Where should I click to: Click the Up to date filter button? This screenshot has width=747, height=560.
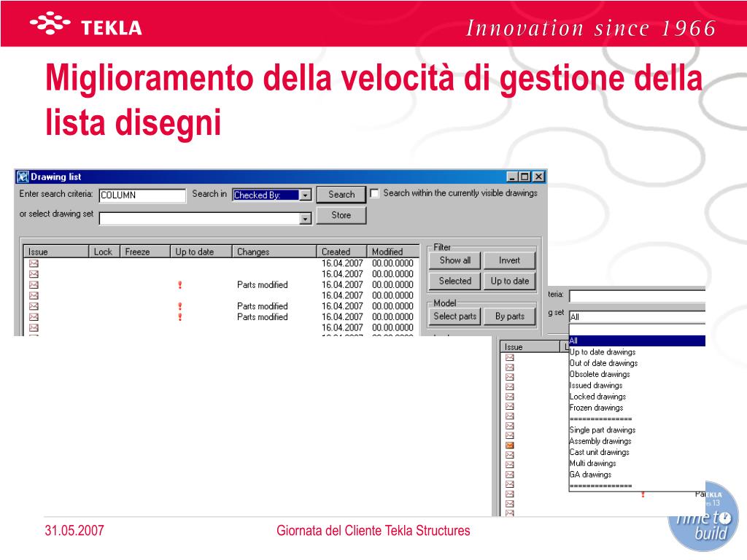click(x=509, y=281)
